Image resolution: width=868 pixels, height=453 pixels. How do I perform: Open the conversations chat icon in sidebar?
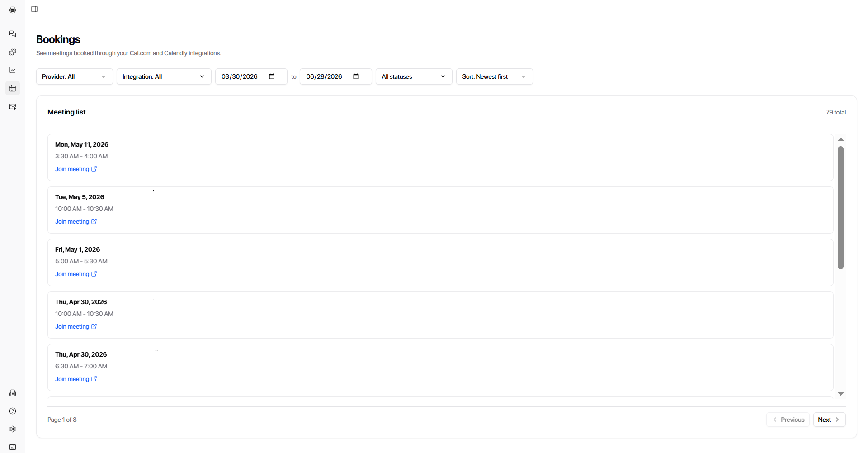13,34
